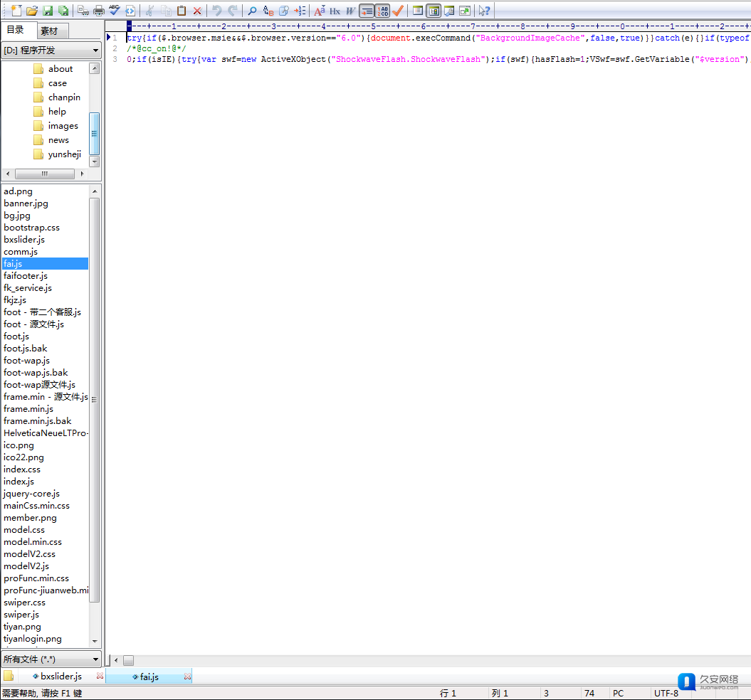Select swiper.css in file list
The image size is (751, 700).
coord(24,603)
